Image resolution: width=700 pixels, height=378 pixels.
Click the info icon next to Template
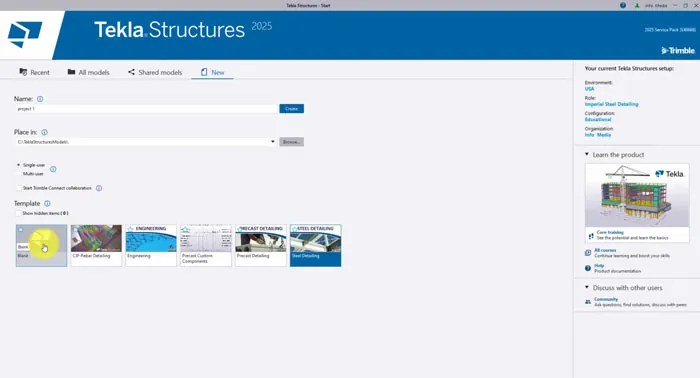coord(47,204)
